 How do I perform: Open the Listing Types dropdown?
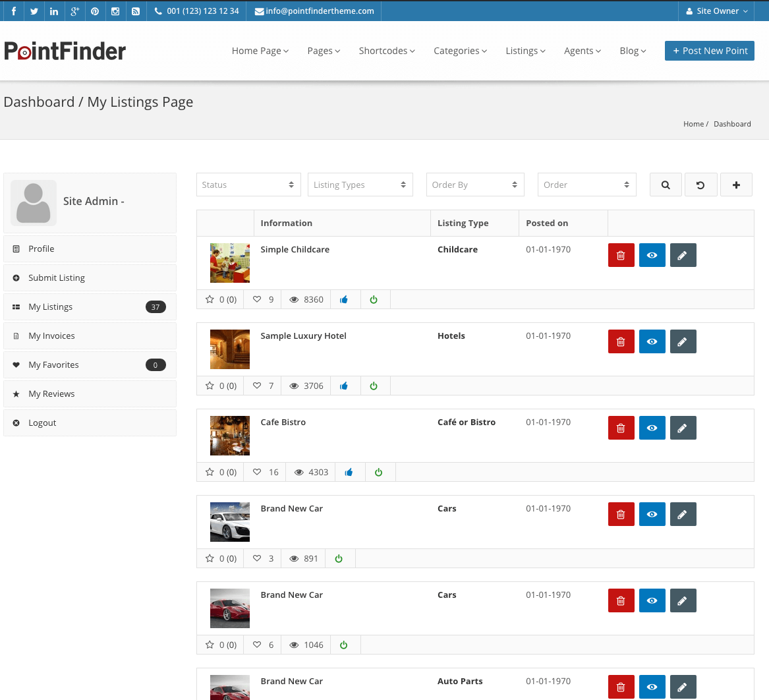point(360,185)
